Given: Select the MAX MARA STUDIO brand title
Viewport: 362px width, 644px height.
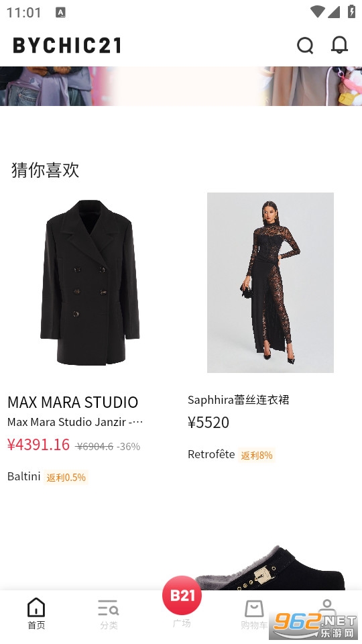Looking at the screenshot, I should click(72, 402).
